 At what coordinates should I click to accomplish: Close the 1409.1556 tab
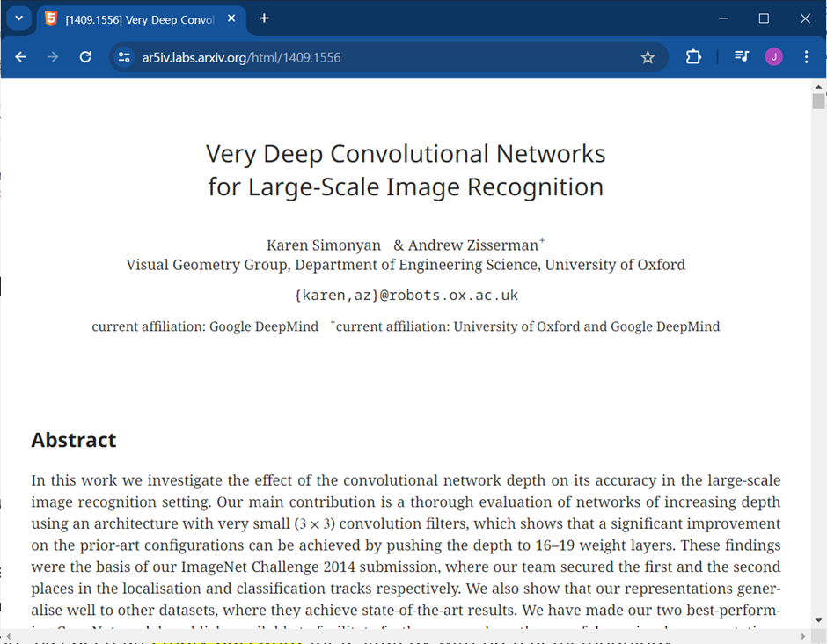tap(231, 18)
